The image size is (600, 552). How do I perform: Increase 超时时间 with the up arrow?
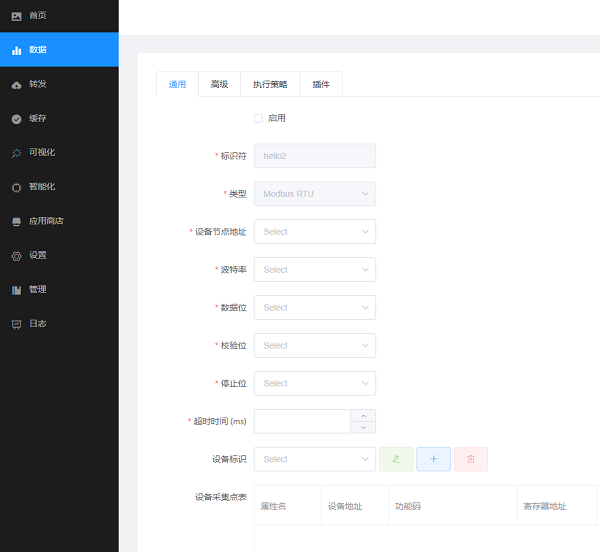pyautogui.click(x=363, y=415)
